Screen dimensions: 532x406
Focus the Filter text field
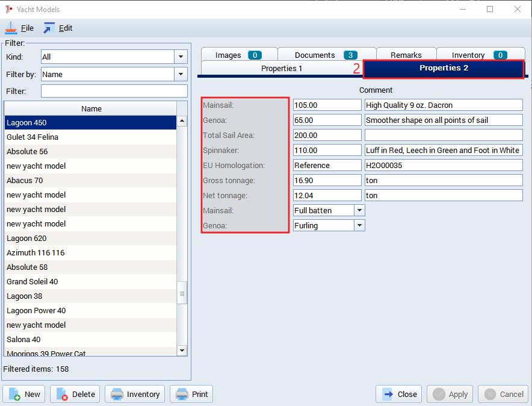114,91
